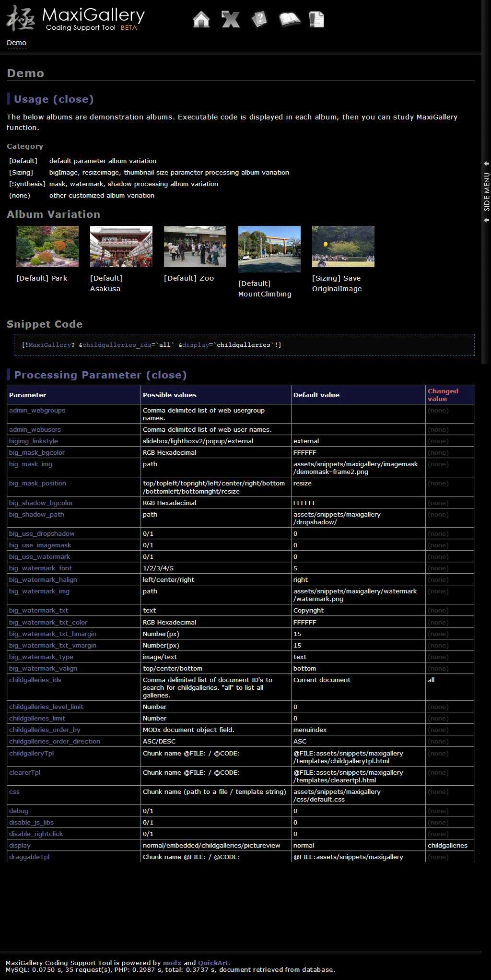This screenshot has width=491, height=980.
Task: Select the Demo menu item
Action: tap(16, 43)
